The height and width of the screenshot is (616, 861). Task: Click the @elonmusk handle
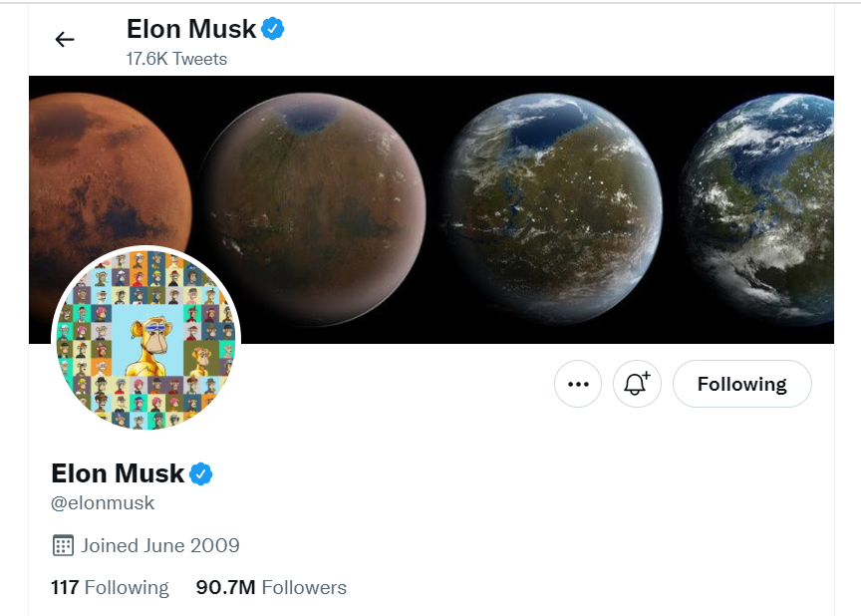coord(103,502)
